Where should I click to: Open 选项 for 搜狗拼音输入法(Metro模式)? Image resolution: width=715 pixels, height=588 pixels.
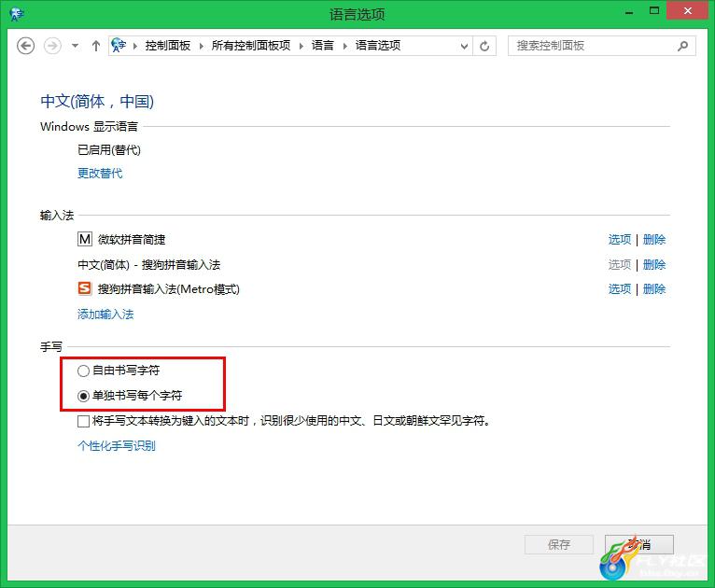(619, 288)
